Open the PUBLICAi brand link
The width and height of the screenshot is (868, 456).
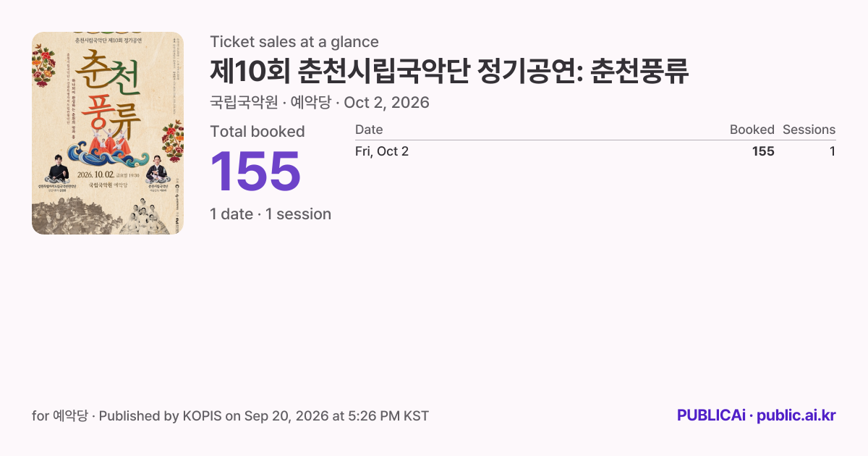(711, 415)
